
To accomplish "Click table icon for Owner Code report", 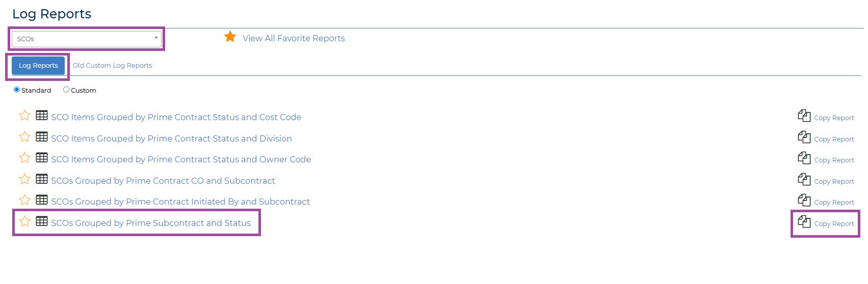I will 42,158.
